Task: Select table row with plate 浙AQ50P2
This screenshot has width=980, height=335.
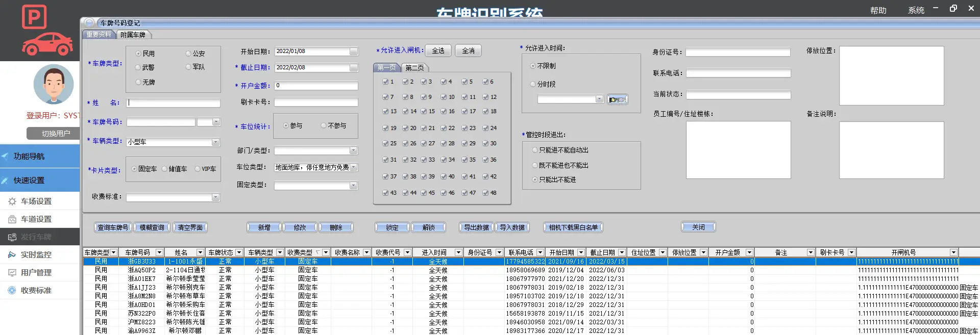Action: click(x=531, y=270)
